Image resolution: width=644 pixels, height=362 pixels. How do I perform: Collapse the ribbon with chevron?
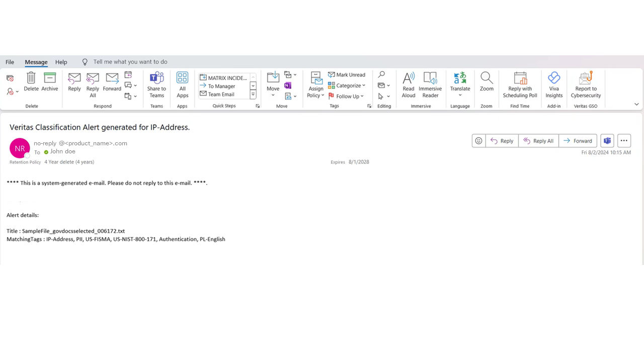(x=636, y=105)
